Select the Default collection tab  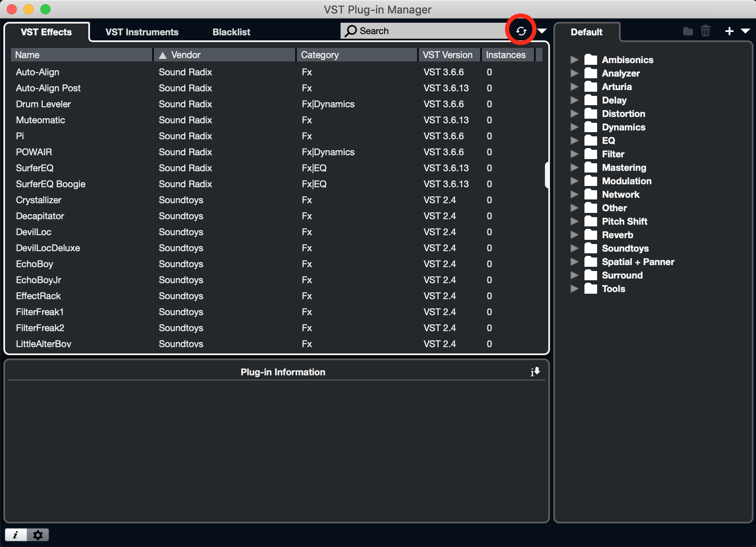coord(587,32)
